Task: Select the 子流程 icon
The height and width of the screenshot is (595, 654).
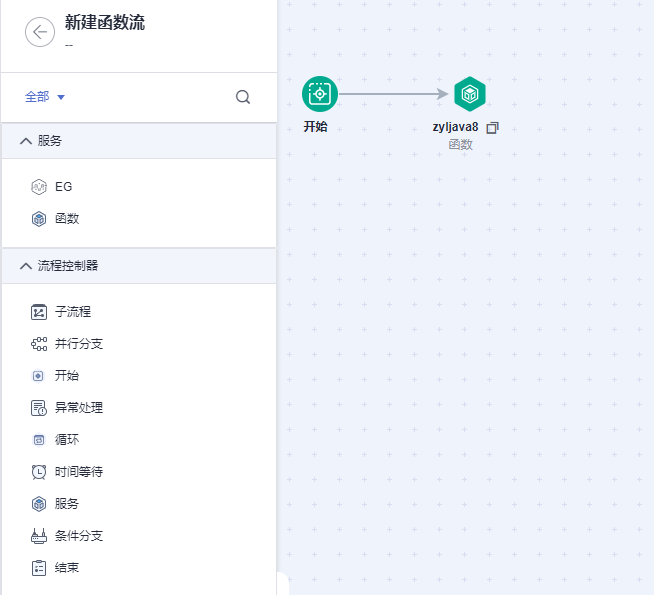Action: pos(39,312)
